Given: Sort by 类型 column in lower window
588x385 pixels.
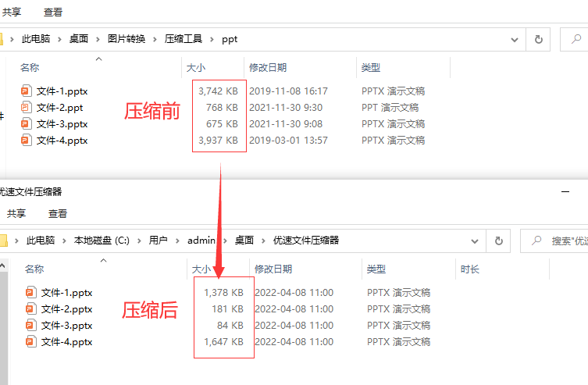Looking at the screenshot, I should click(x=376, y=269).
